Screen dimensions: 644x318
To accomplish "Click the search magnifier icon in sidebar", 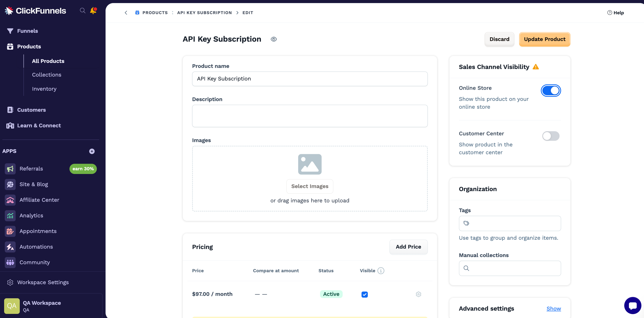I will coord(83,10).
